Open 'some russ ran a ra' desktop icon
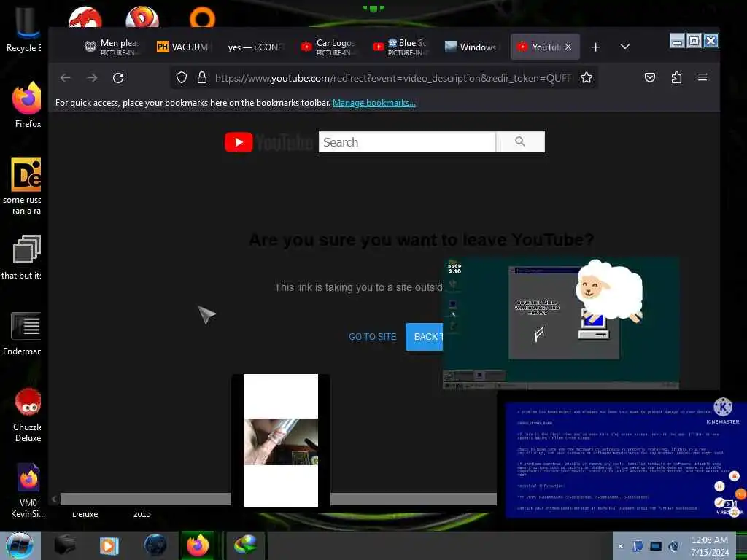Viewport: 747px width, 560px height. [23, 186]
